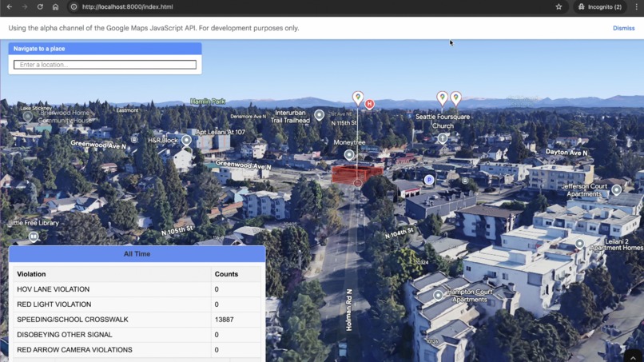Select the Leilani 2 Apartment Homes marker

tap(579, 243)
